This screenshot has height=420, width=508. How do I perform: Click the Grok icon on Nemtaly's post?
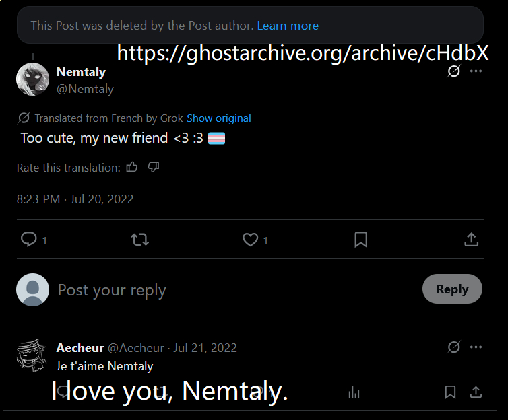click(x=453, y=71)
